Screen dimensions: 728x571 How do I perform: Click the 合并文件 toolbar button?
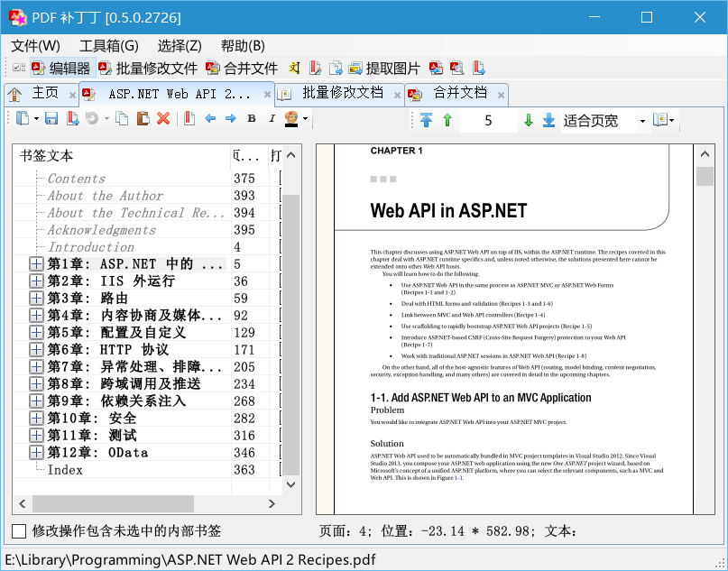pyautogui.click(x=242, y=69)
